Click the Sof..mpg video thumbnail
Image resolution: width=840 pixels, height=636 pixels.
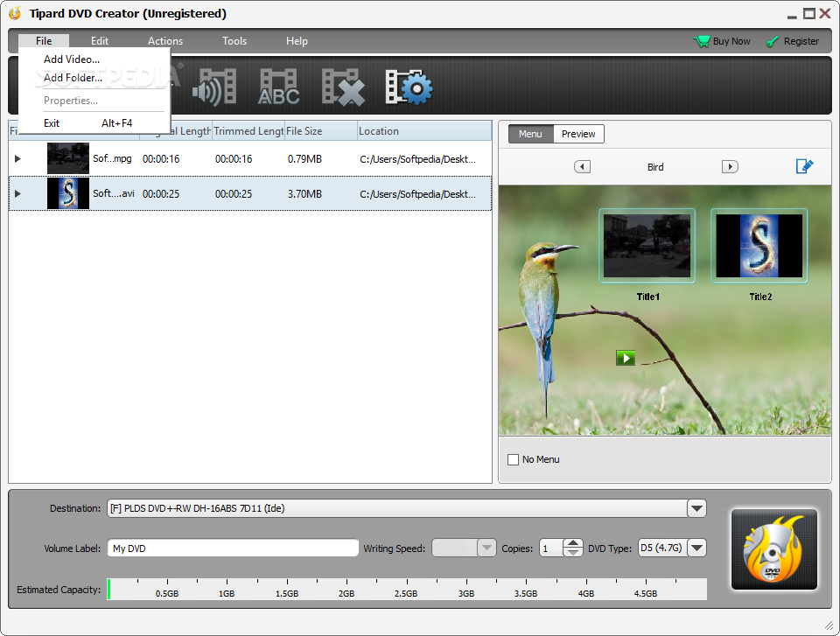(x=68, y=158)
